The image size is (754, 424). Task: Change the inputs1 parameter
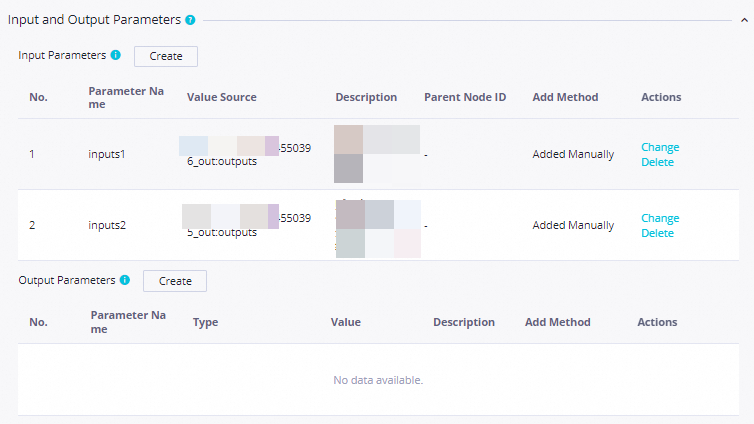660,147
